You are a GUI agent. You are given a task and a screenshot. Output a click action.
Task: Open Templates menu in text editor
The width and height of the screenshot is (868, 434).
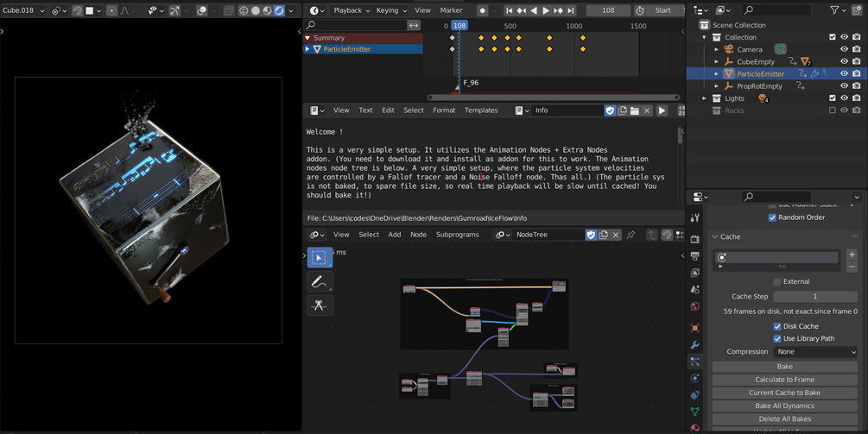pyautogui.click(x=481, y=110)
